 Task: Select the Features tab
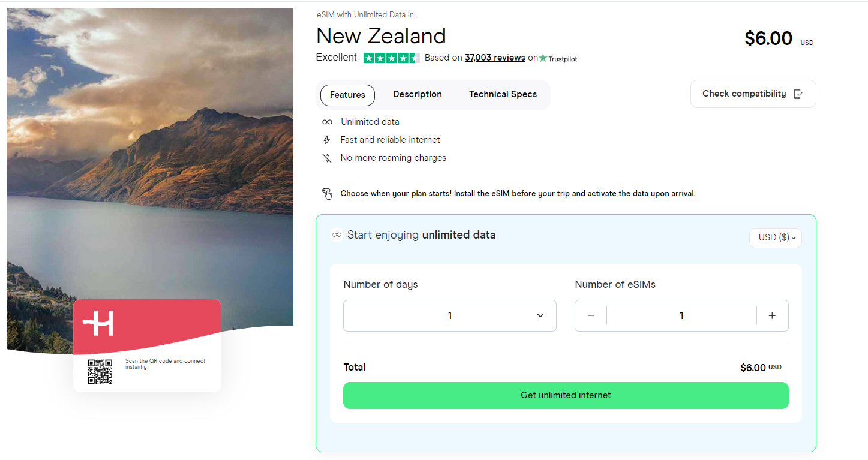pos(347,94)
